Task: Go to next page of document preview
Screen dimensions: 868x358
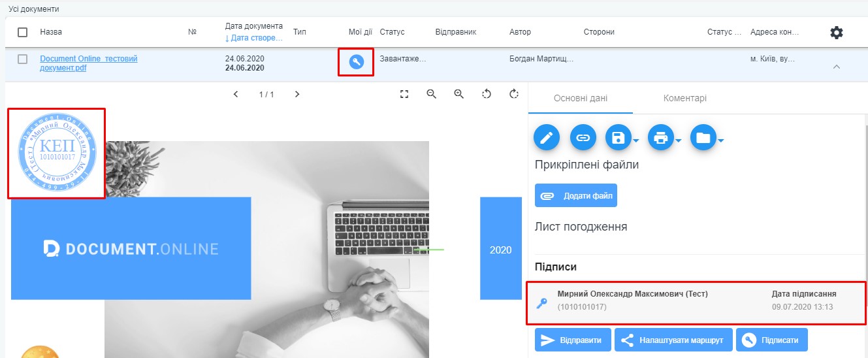Action: click(x=297, y=94)
